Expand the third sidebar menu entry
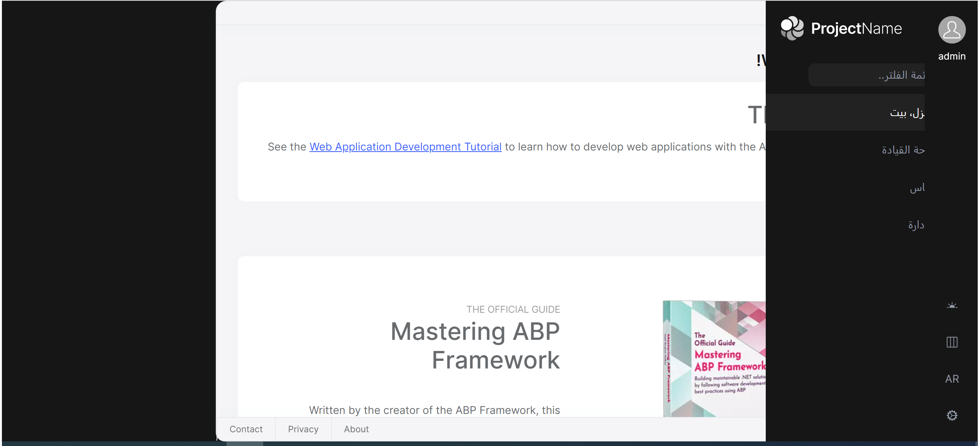Viewport: 980px width, 446px height. pyautogui.click(x=917, y=188)
